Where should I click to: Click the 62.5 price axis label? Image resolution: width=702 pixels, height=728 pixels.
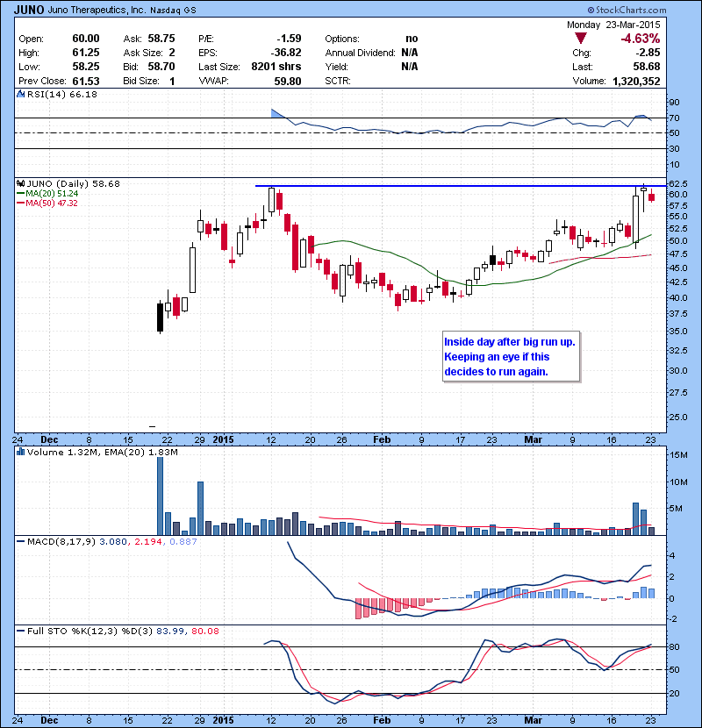coord(678,183)
